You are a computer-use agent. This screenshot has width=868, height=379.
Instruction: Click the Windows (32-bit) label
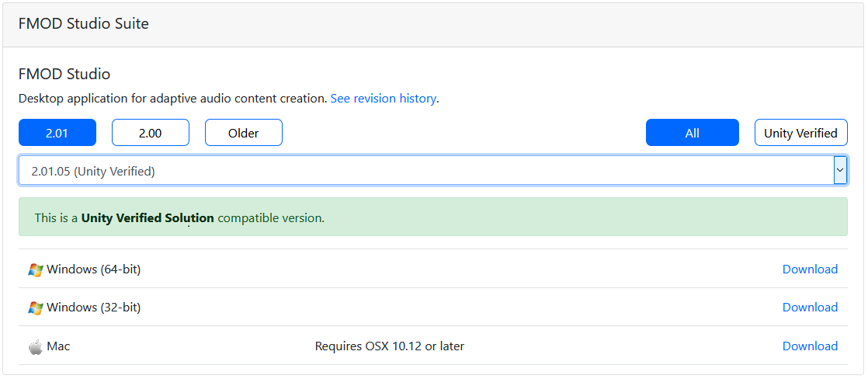(x=93, y=308)
